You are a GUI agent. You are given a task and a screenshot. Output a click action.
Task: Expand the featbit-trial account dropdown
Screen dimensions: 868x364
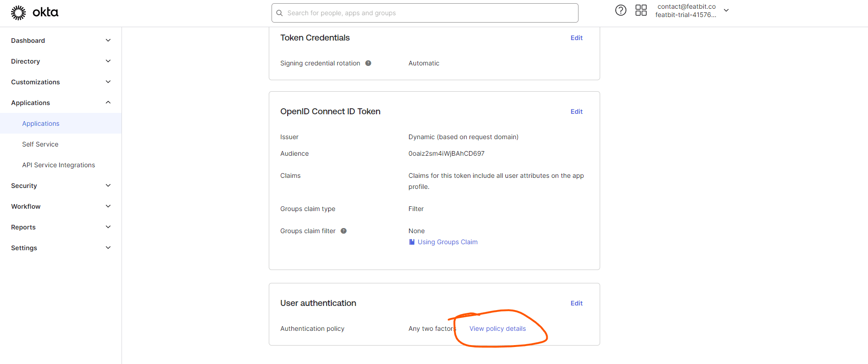coord(726,10)
